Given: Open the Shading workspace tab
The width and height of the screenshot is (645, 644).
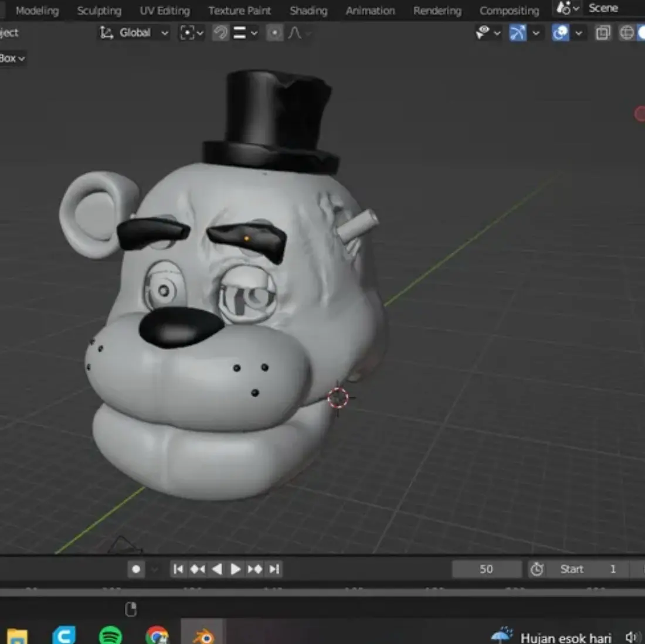Looking at the screenshot, I should click(308, 11).
